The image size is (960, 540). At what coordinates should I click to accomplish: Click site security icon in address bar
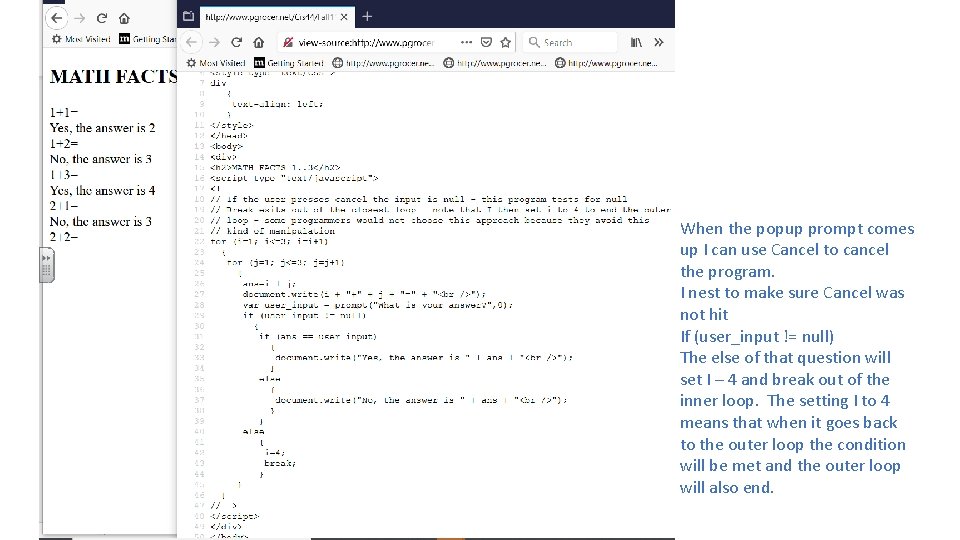coord(287,42)
